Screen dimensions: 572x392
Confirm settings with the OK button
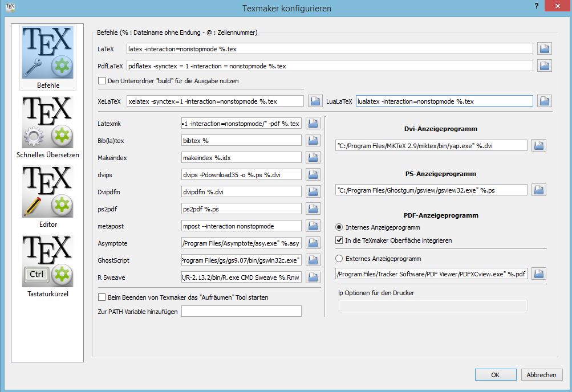tap(496, 375)
